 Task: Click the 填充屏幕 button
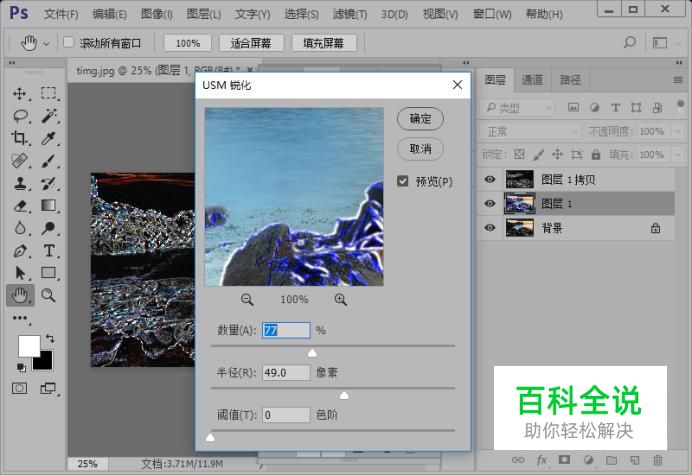(x=323, y=43)
